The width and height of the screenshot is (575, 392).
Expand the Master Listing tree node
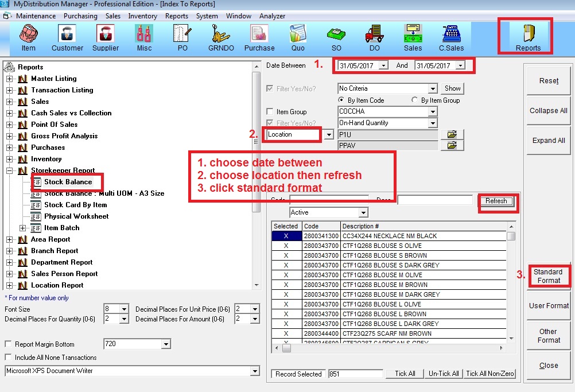(10, 79)
